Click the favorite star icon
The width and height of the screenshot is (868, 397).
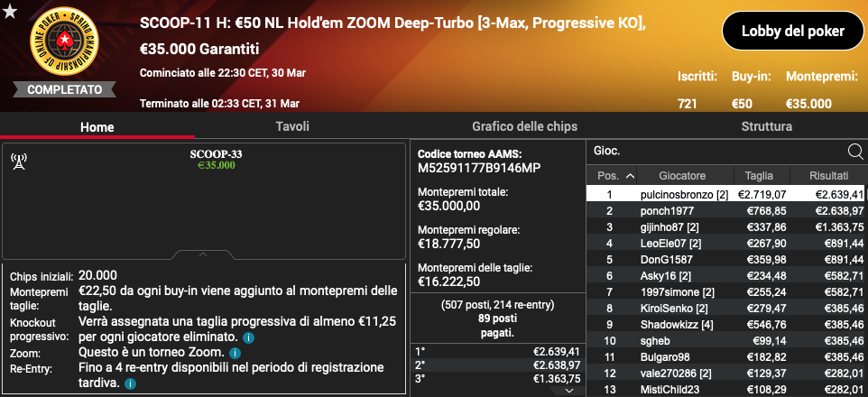click(9, 12)
